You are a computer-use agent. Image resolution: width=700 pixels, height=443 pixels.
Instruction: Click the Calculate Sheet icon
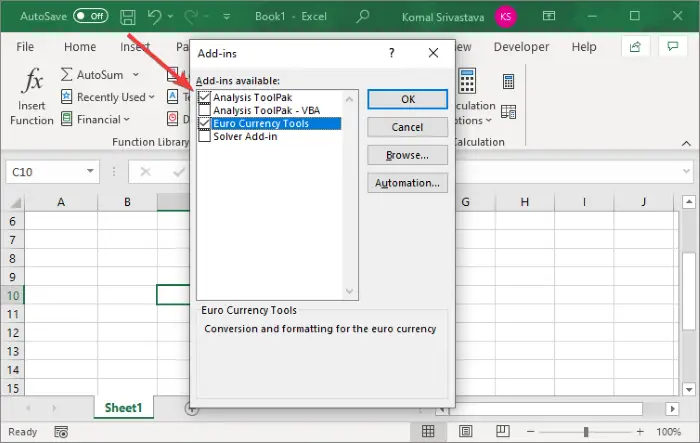[x=508, y=112]
